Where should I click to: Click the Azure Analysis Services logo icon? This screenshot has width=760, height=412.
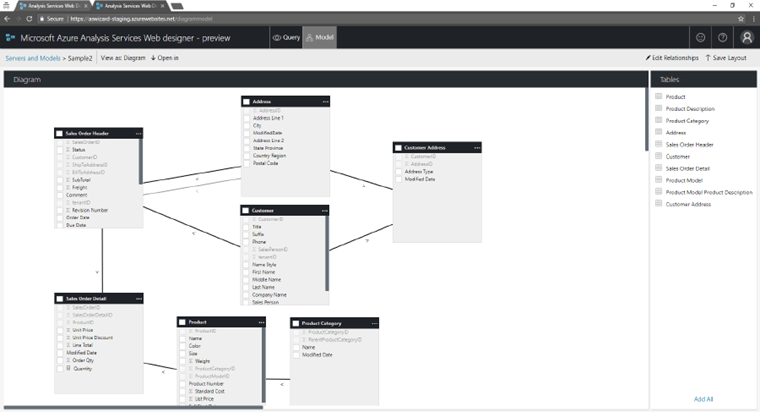(x=10, y=37)
